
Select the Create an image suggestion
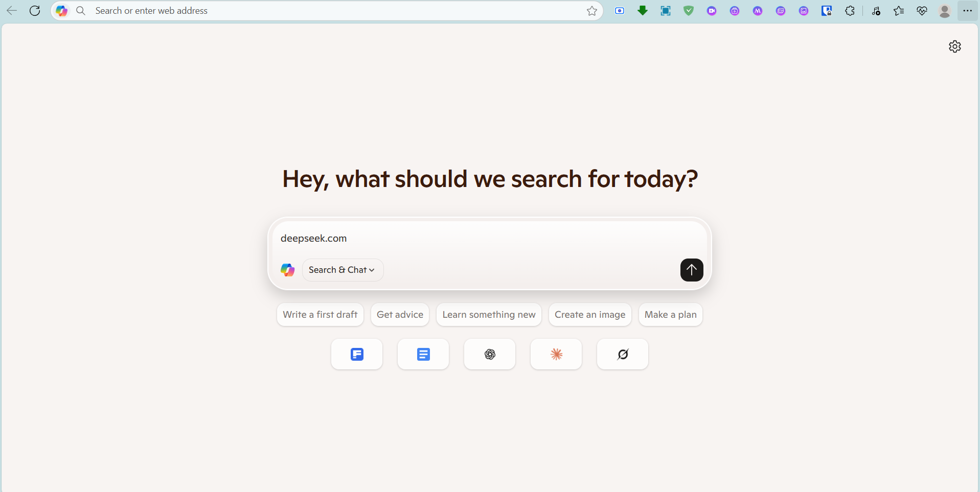pos(590,315)
